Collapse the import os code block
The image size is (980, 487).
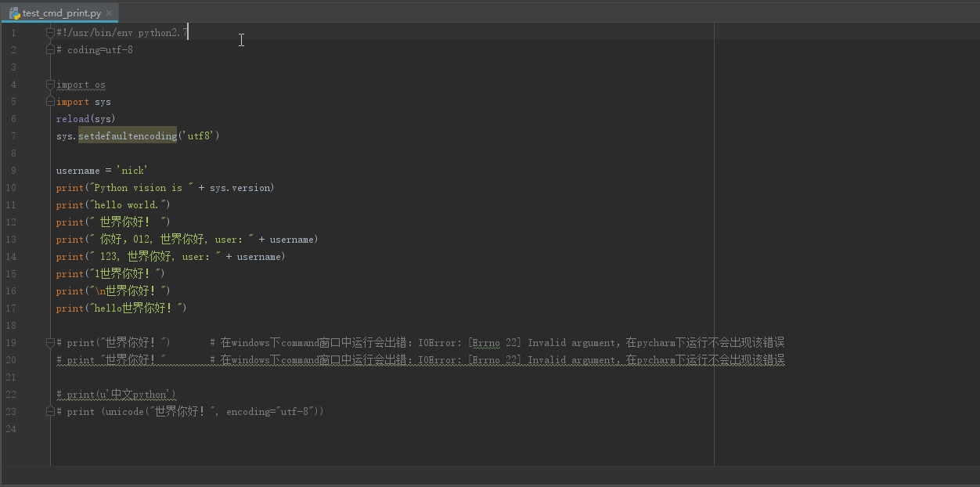pos(49,84)
